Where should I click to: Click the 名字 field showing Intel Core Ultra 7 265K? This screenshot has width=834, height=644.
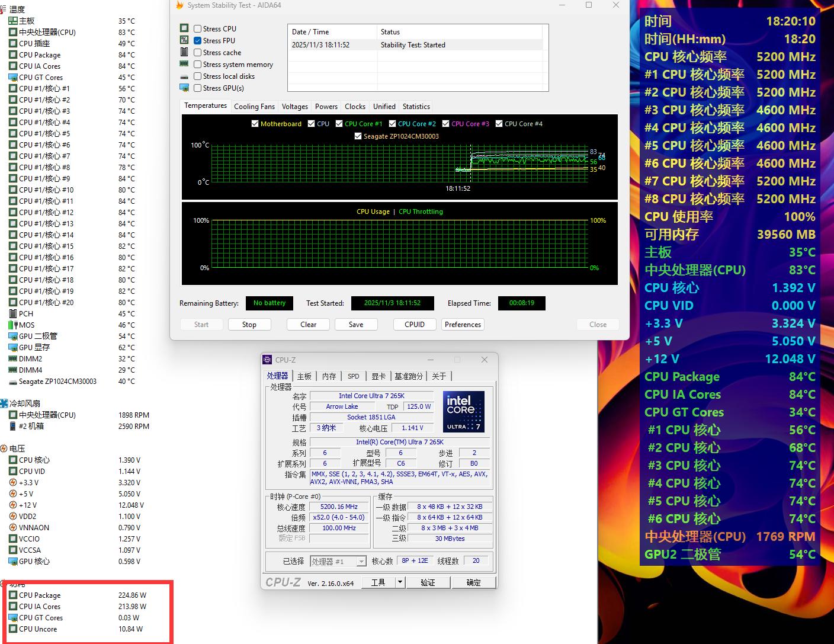pos(372,396)
